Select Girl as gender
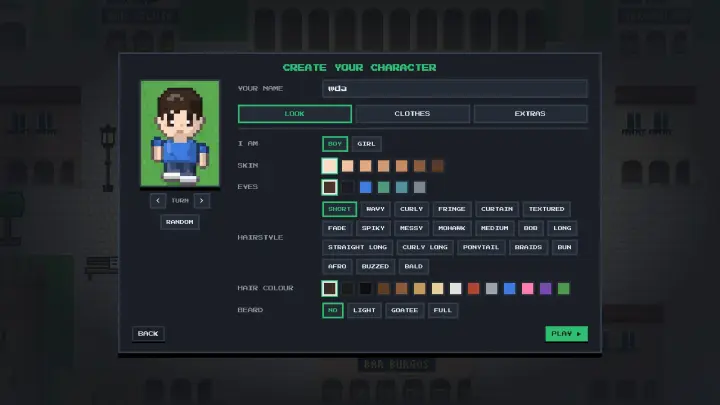The width and height of the screenshot is (720, 405). tap(366, 144)
